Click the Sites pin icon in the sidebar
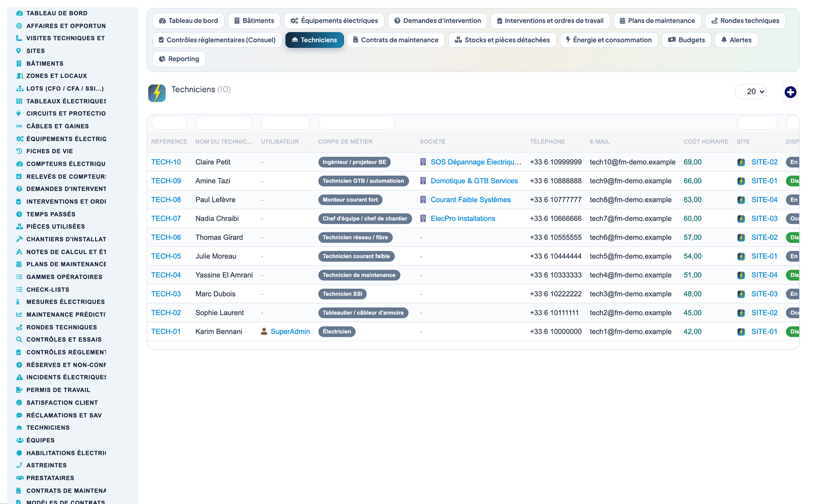Screen dimensions: 815x504 [x=19, y=51]
